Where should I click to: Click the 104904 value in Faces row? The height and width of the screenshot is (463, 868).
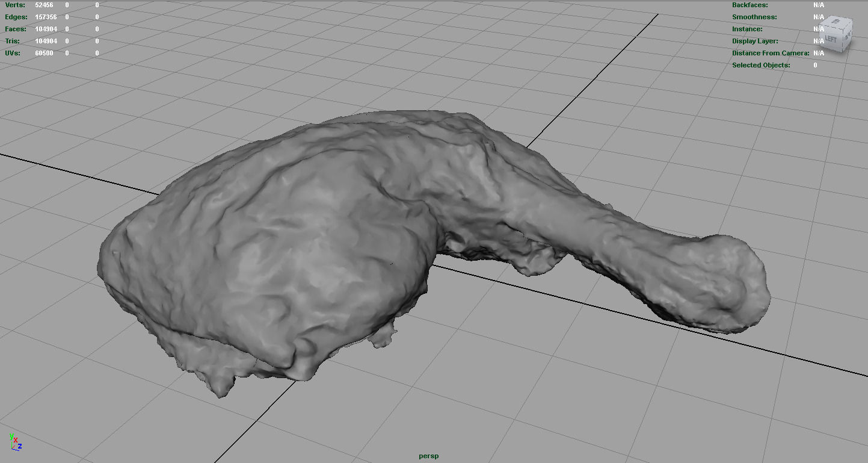coord(46,29)
